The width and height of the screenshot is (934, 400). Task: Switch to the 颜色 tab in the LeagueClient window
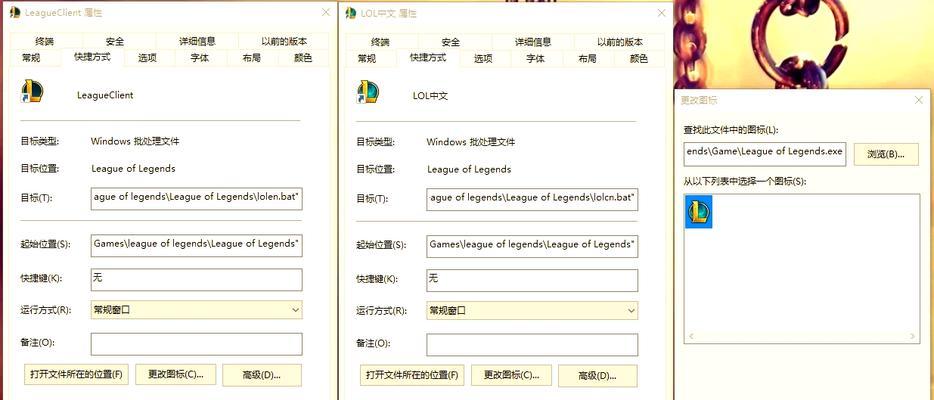(x=303, y=58)
